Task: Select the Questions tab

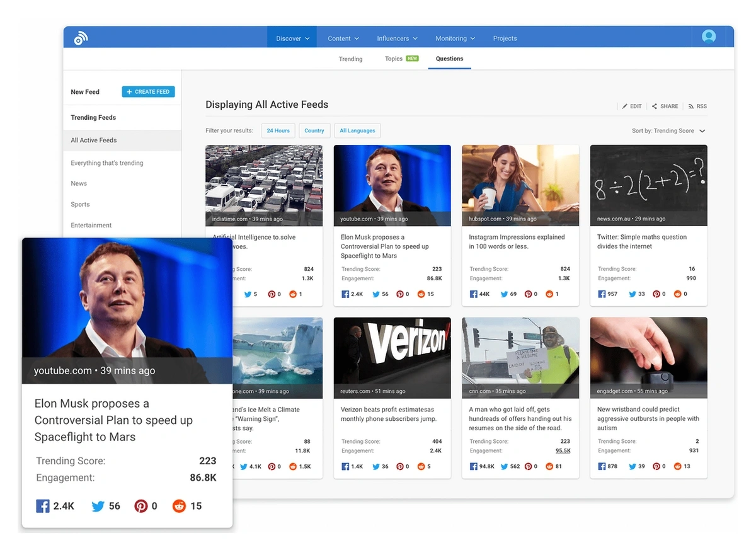Action: (449, 59)
